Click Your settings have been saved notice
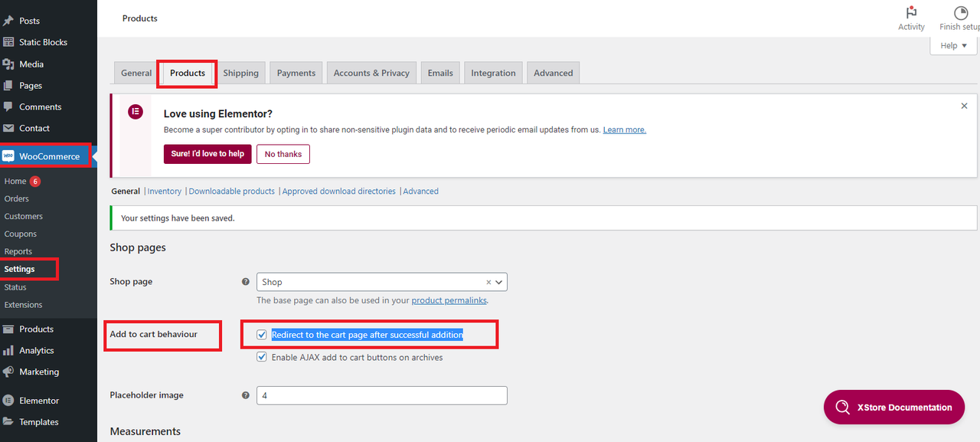980x442 pixels. 544,218
